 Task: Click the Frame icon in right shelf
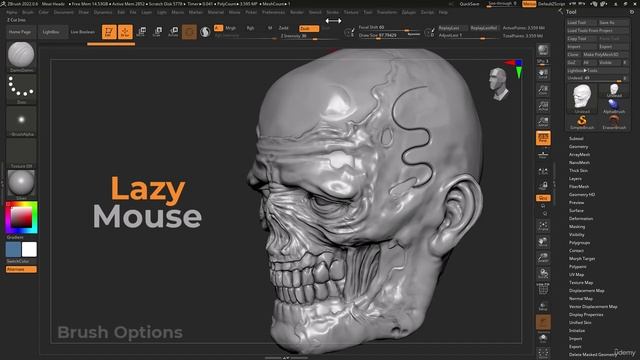(x=543, y=226)
